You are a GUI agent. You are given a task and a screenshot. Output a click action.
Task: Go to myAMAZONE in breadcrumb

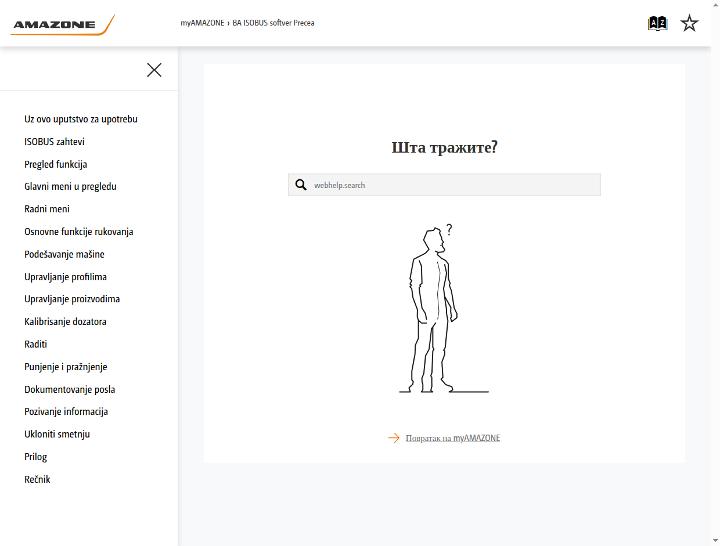coord(202,23)
